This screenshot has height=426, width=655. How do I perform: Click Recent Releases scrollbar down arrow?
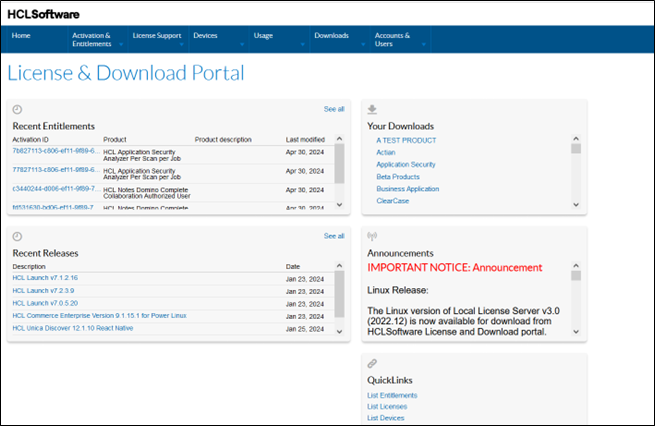339,331
